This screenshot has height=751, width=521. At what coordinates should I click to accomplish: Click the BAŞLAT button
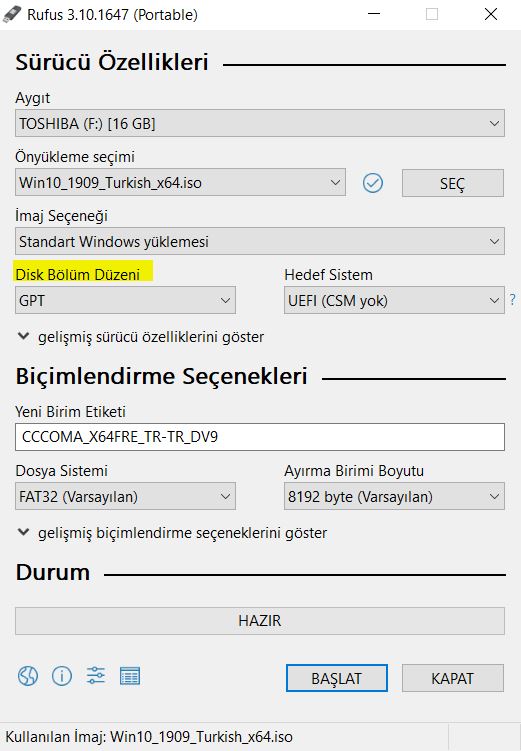click(x=337, y=678)
